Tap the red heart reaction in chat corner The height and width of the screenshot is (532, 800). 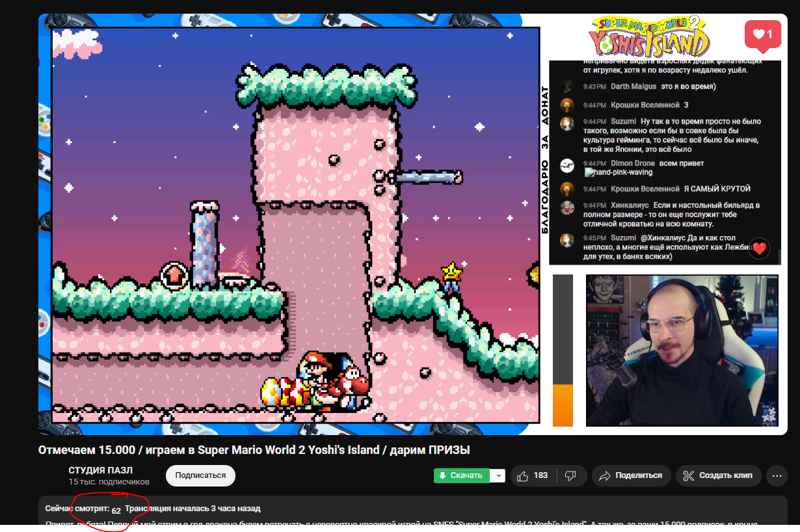pos(759,248)
